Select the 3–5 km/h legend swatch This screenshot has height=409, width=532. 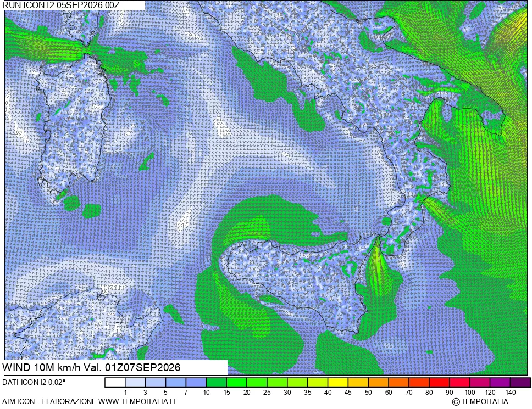click(x=156, y=383)
